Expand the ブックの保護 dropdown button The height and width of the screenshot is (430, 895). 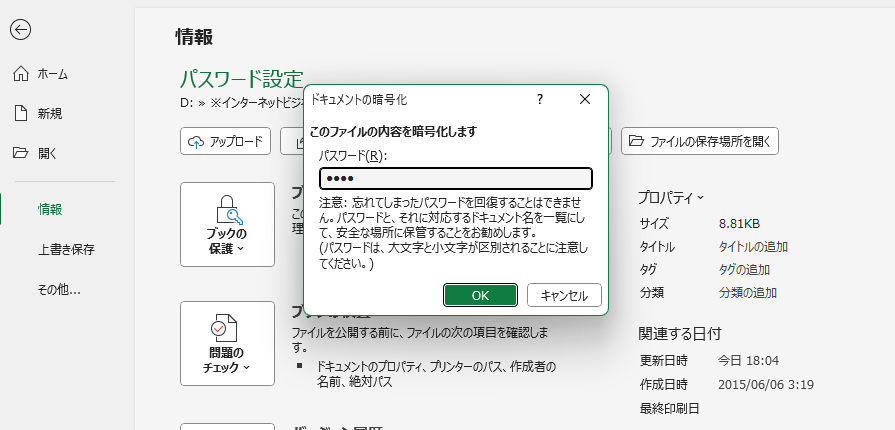point(227,224)
